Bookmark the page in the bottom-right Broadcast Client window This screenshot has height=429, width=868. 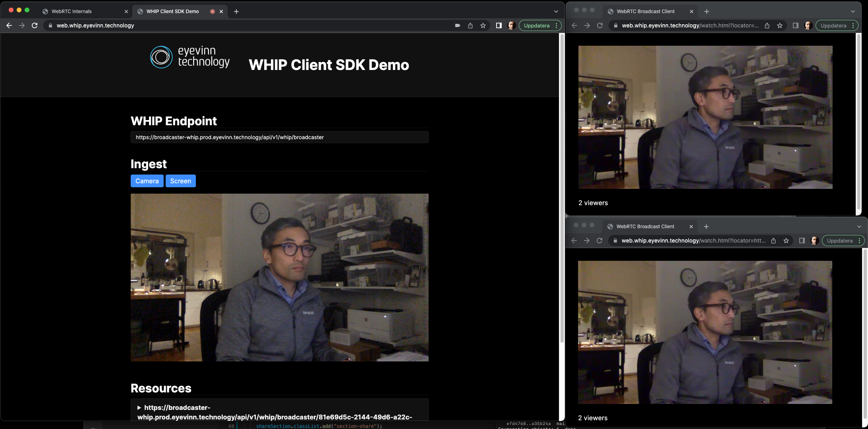point(786,241)
